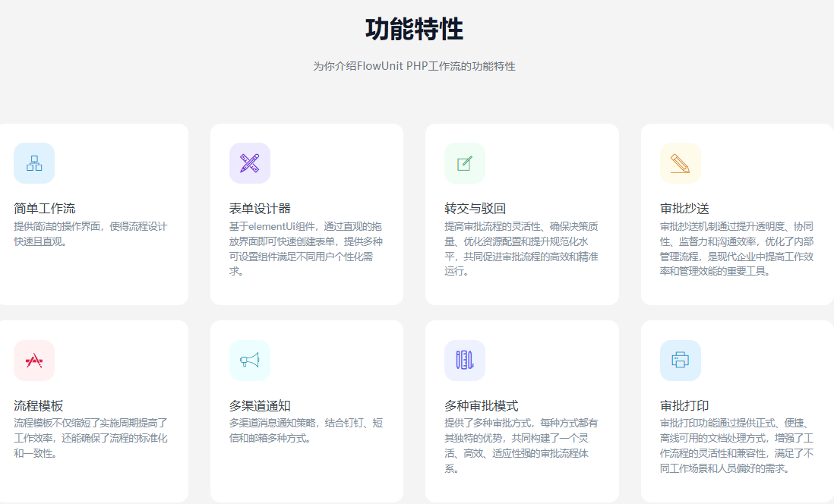The height and width of the screenshot is (504, 834).
Task: Open the 多渠道通知 card title
Action: [x=260, y=405]
